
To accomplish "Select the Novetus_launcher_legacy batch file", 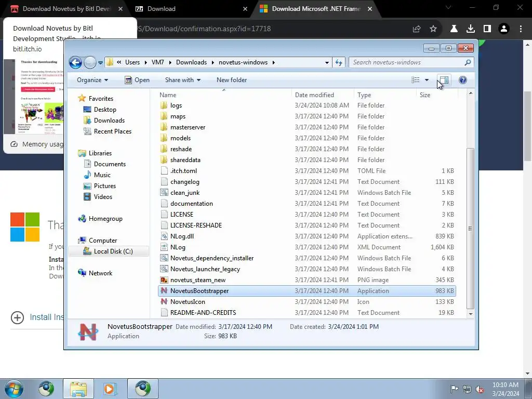I will click(205, 269).
